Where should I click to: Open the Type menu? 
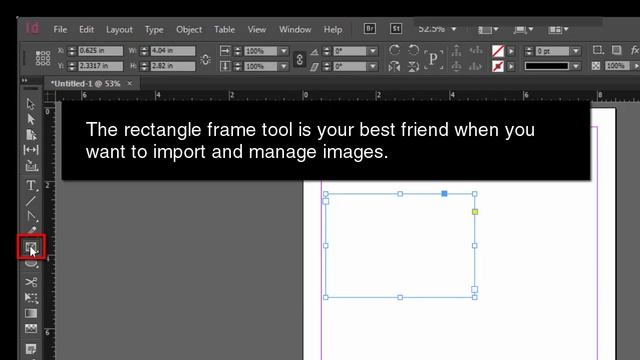[154, 30]
